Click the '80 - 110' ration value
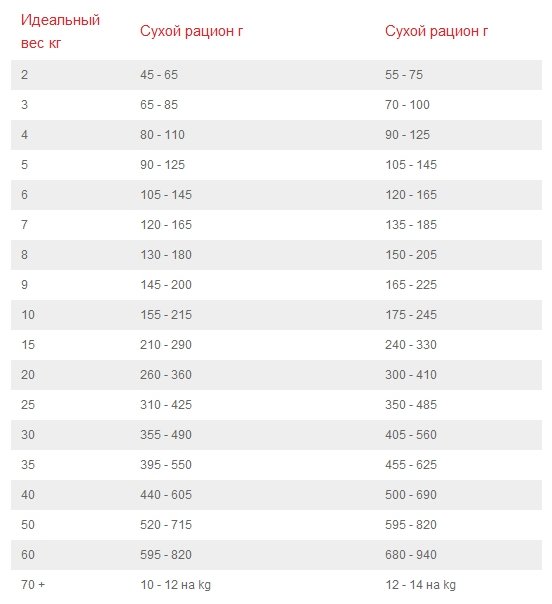The width and height of the screenshot is (552, 604). 163,135
